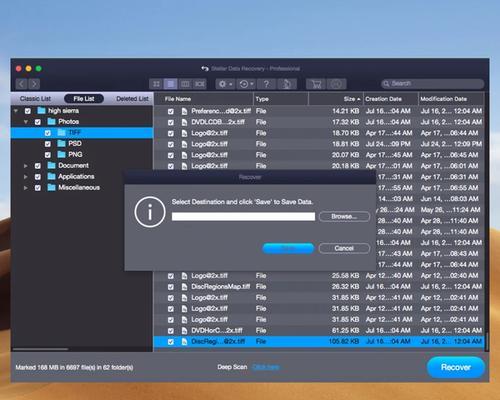Viewport: 500px width, 400px height.
Task: Click the file icon of Preferenc...d@2x.tiff
Action: point(184,111)
